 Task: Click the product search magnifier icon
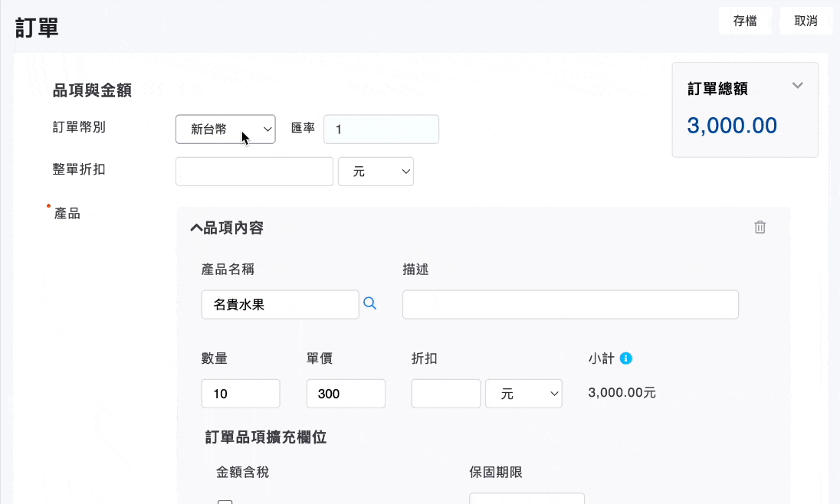pos(369,303)
